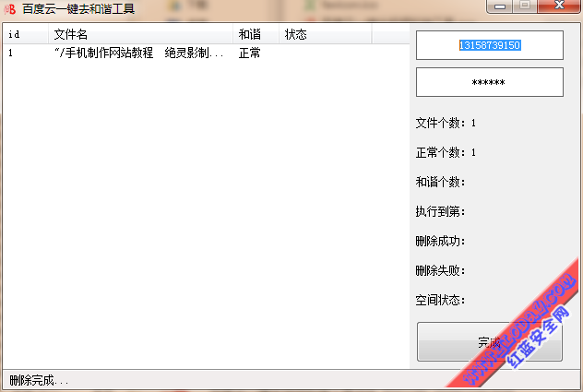Close the 百度云一键去和谐工具 window
The image size is (583, 392).
pos(558,6)
